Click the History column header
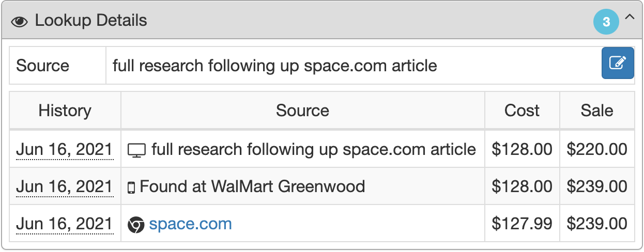The width and height of the screenshot is (644, 252). coord(65,111)
